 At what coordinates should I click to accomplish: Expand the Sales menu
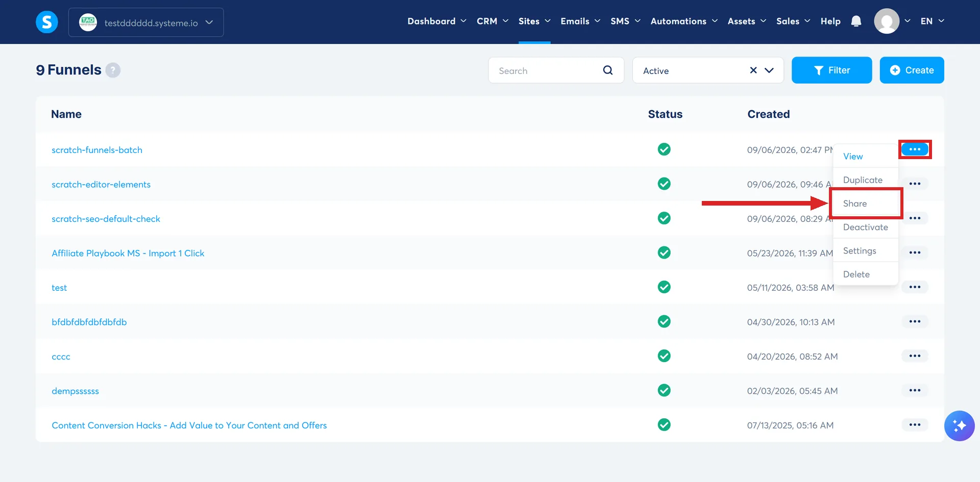793,21
